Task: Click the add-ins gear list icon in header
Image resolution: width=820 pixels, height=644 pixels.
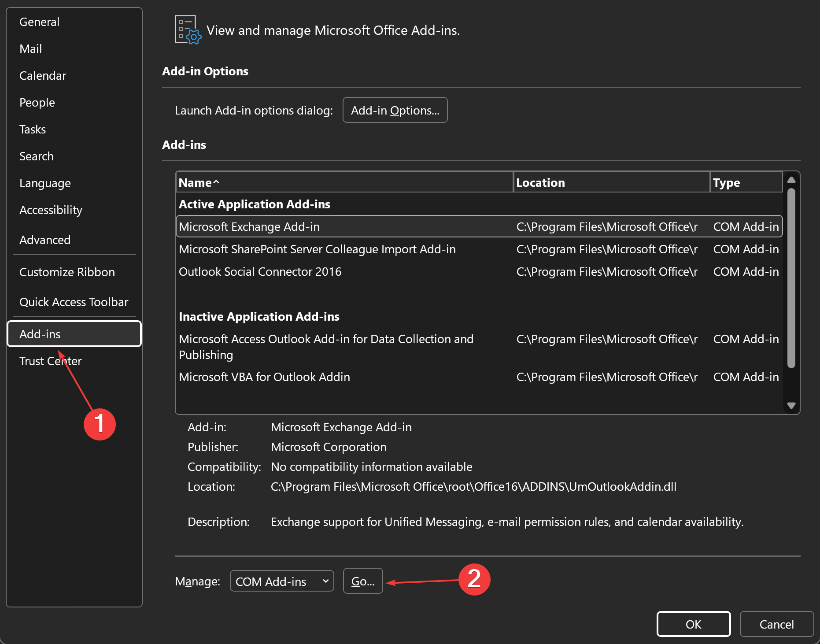Action: (188, 30)
